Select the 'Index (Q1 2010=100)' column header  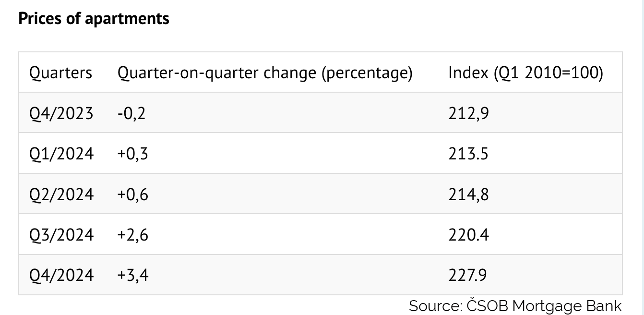click(525, 73)
